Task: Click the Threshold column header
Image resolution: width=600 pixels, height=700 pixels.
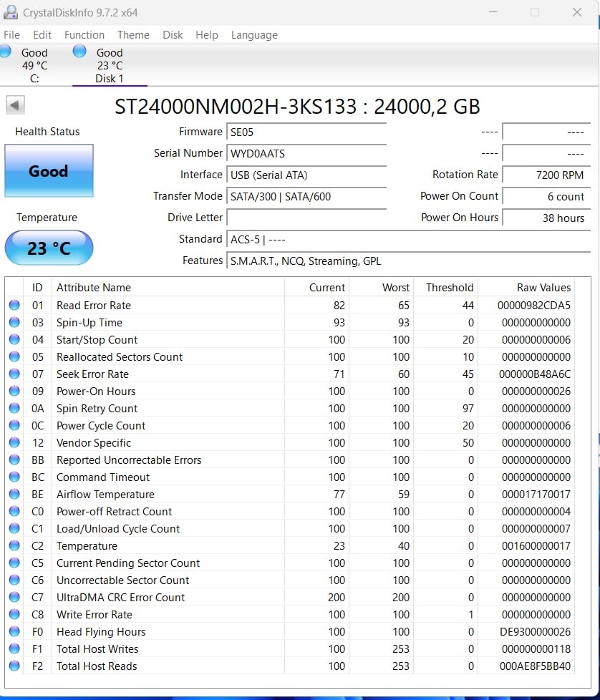Action: (x=445, y=288)
